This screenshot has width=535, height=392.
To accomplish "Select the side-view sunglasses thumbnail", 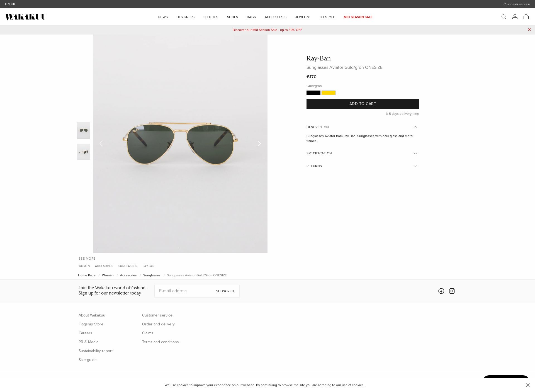I will point(84,152).
